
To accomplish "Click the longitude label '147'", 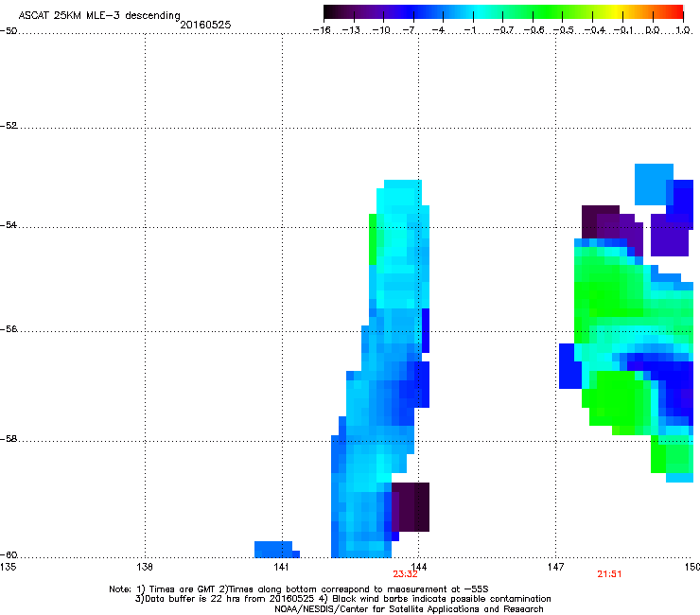I will (x=556, y=567).
